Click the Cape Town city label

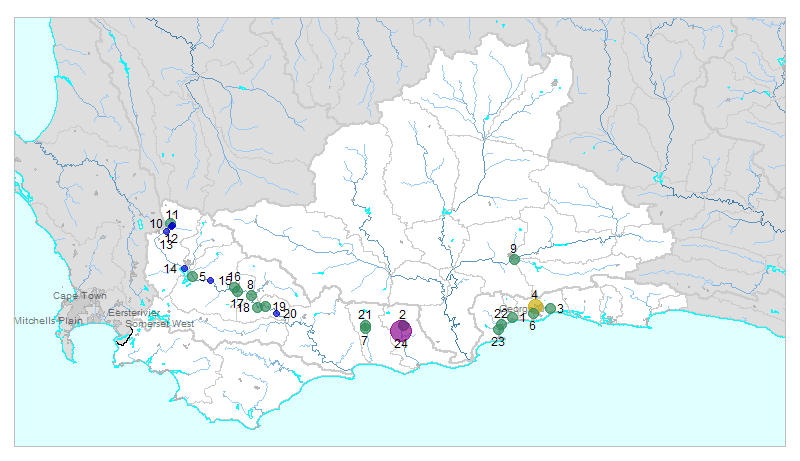coord(80,296)
